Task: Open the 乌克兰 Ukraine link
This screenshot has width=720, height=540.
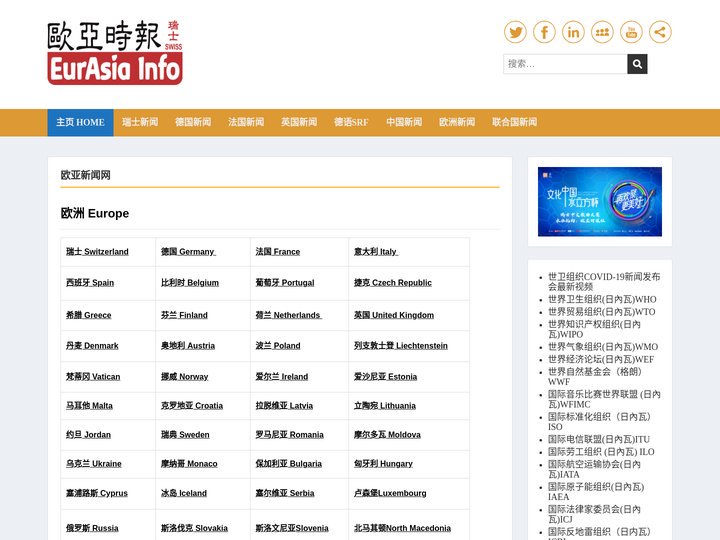Action: (x=94, y=464)
